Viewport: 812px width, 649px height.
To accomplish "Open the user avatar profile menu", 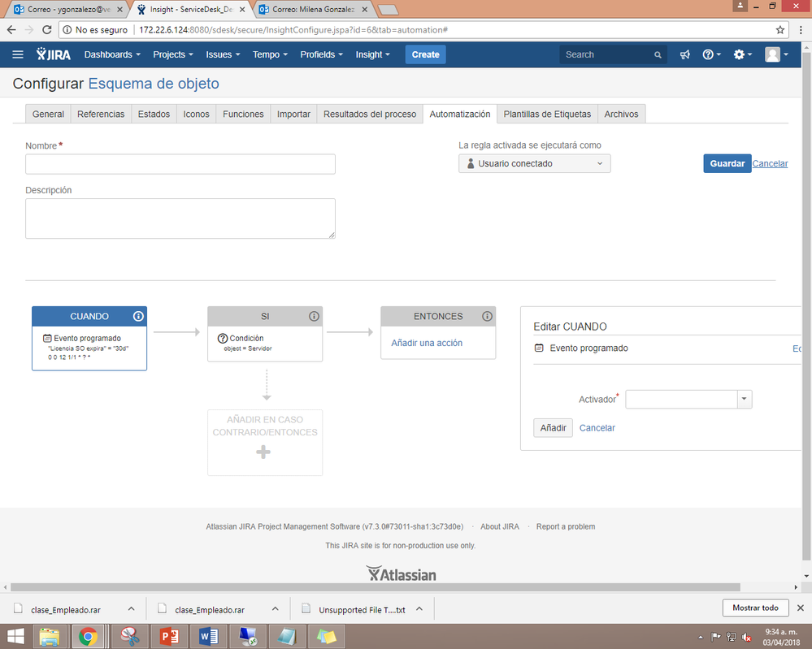I will tap(776, 54).
